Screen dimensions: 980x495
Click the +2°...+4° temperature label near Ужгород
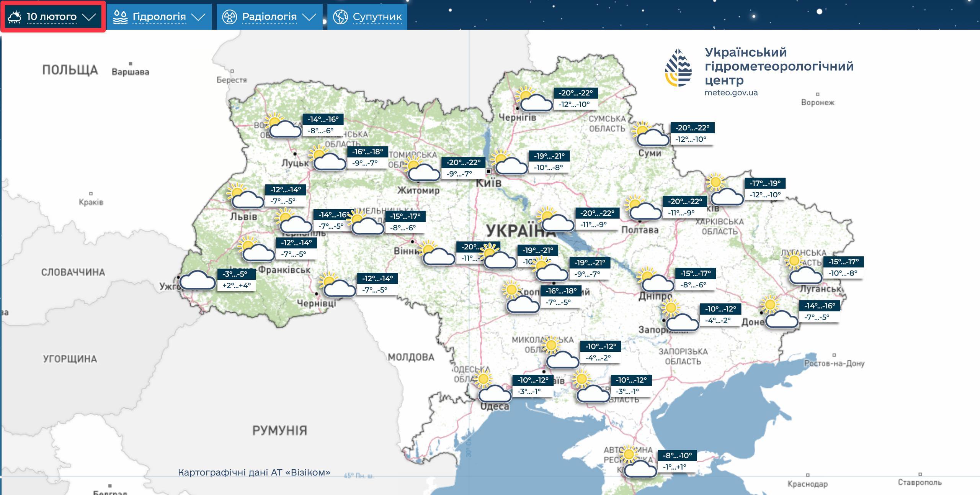tap(237, 285)
